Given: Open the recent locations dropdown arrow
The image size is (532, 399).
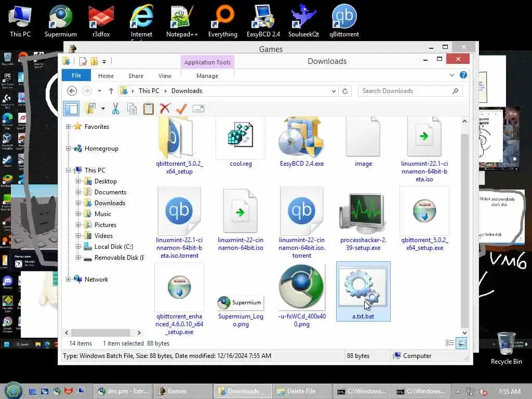Looking at the screenshot, I should tap(99, 91).
